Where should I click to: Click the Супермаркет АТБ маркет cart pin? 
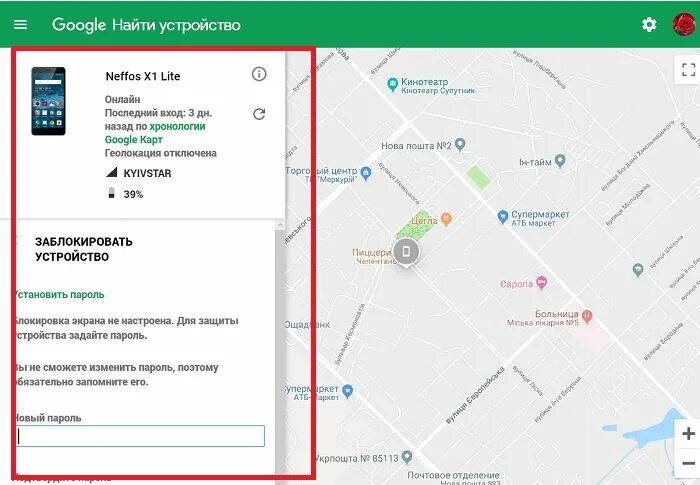point(503,217)
